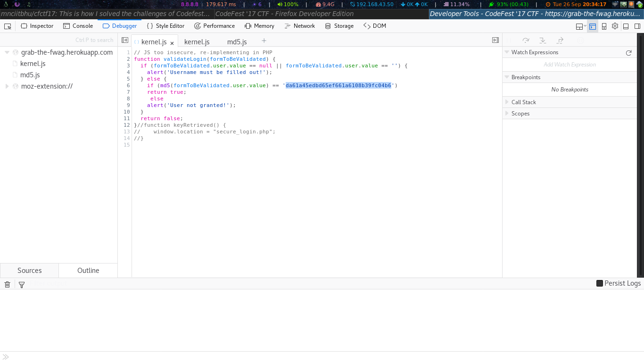Open the DOM panel

click(375, 26)
